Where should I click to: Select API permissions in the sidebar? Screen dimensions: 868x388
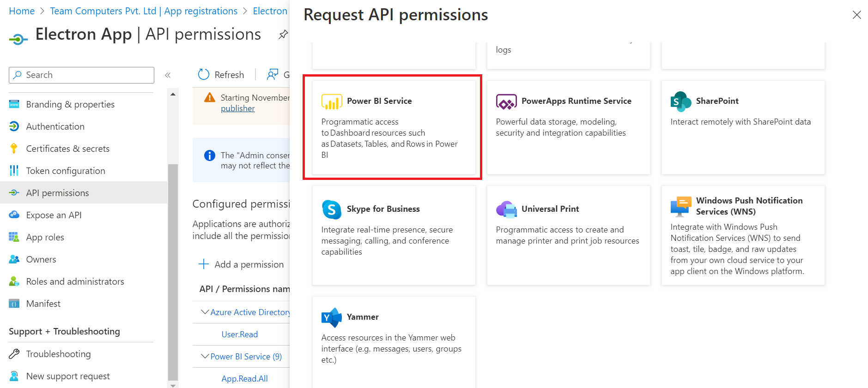84,193
